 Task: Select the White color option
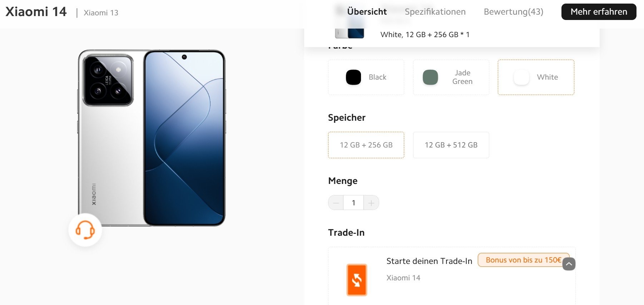click(536, 77)
